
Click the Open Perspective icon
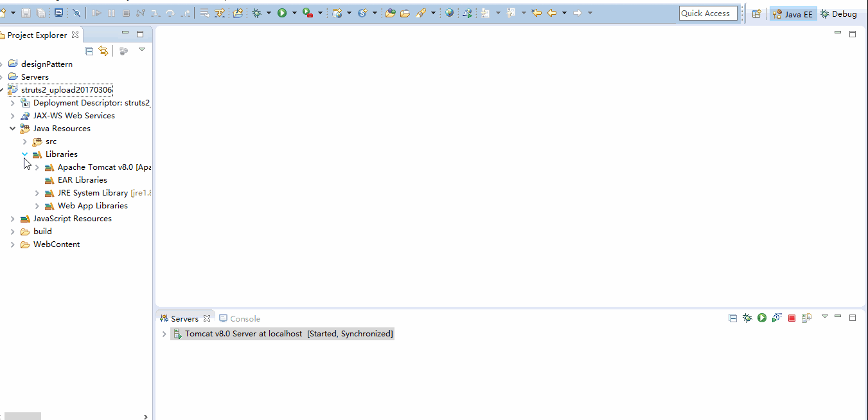pos(757,14)
